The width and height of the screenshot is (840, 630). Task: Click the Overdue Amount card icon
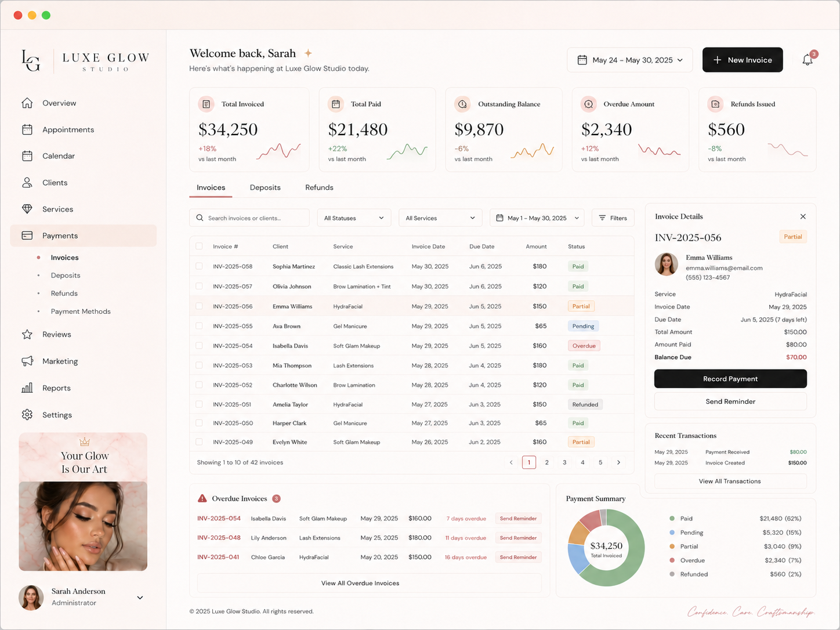point(589,104)
